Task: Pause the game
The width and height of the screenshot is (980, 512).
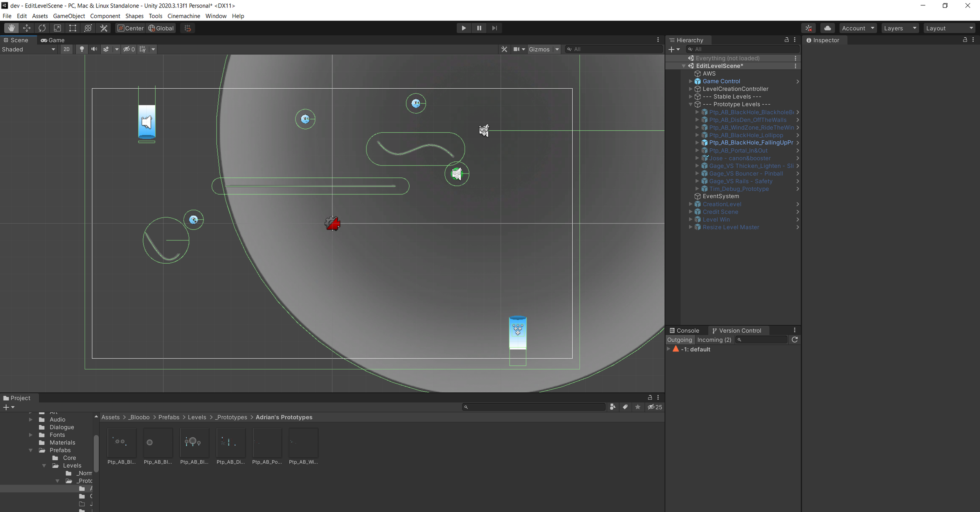Action: (479, 28)
